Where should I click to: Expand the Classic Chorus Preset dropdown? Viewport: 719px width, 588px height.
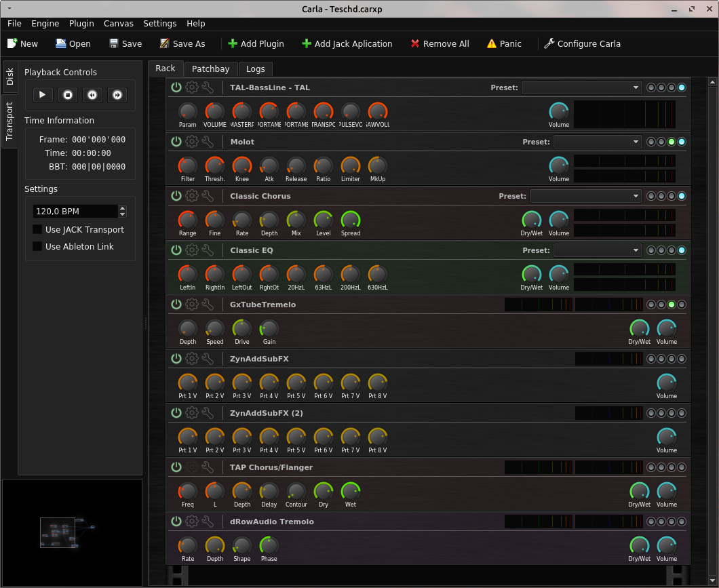coord(586,196)
